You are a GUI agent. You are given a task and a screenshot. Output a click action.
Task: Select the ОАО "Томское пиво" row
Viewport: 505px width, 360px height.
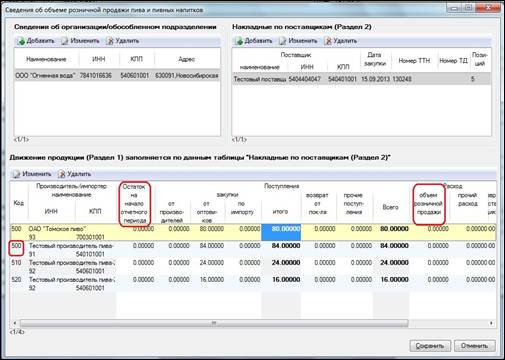253,232
